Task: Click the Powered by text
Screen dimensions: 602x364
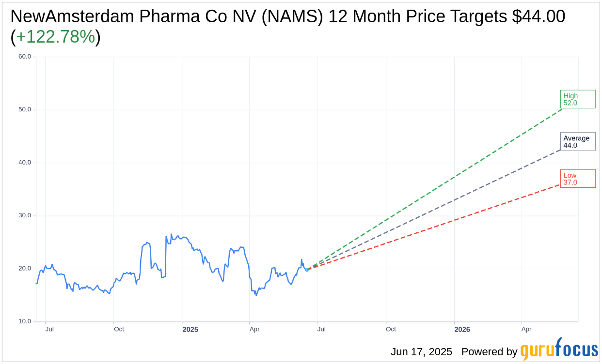Action: coord(489,352)
